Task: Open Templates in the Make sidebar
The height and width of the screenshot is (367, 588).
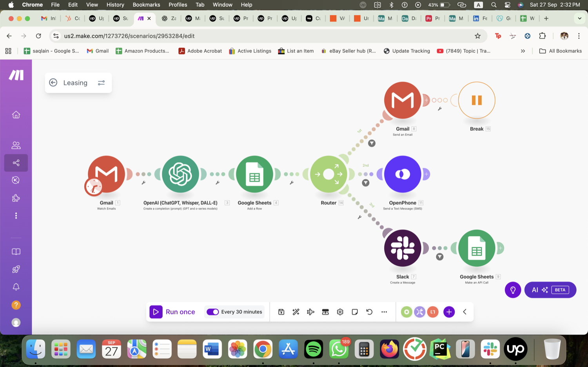Action: click(16, 180)
